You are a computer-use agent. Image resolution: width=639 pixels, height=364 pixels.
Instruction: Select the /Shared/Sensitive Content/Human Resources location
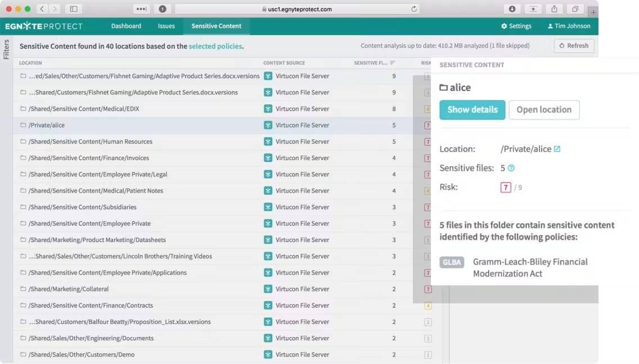click(x=91, y=142)
